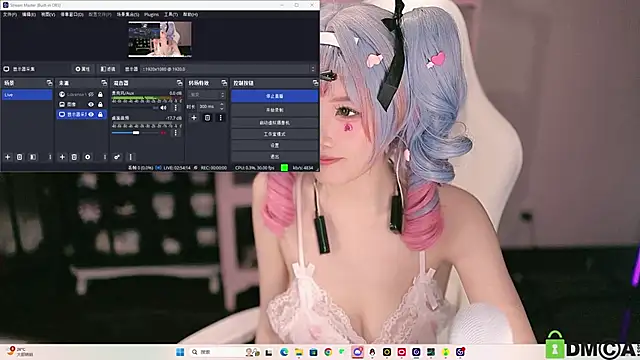Open Settings from the Controls panel
Screen dimensions: 640x360
(x=274, y=145)
